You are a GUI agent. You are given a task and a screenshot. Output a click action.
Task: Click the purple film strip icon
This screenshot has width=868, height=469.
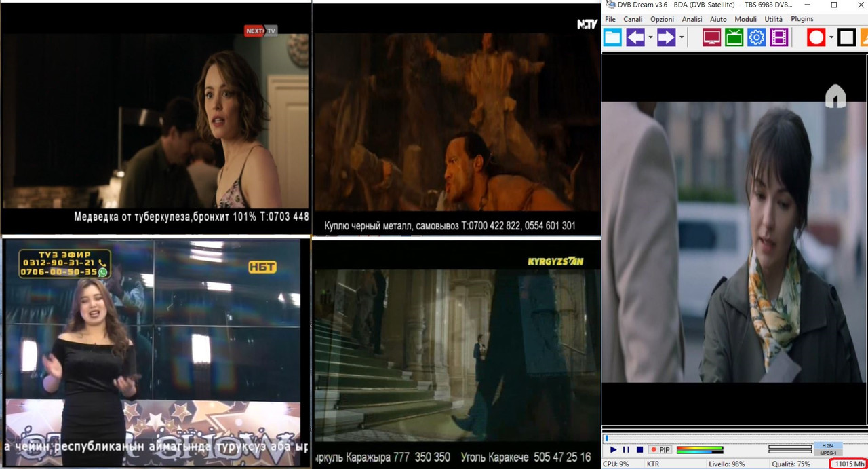779,37
